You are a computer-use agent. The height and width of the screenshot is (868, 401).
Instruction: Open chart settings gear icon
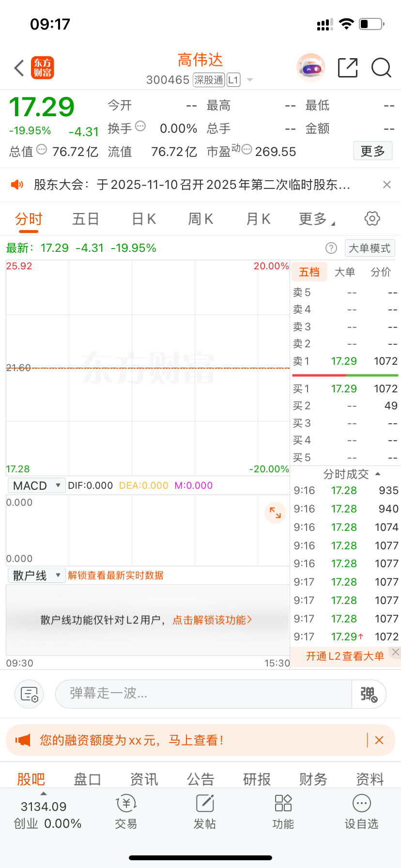click(372, 218)
